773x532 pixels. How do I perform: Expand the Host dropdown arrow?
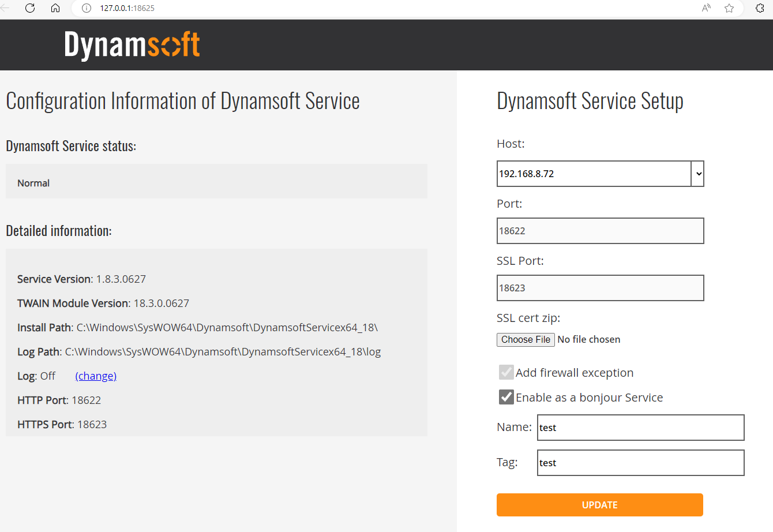tap(698, 174)
